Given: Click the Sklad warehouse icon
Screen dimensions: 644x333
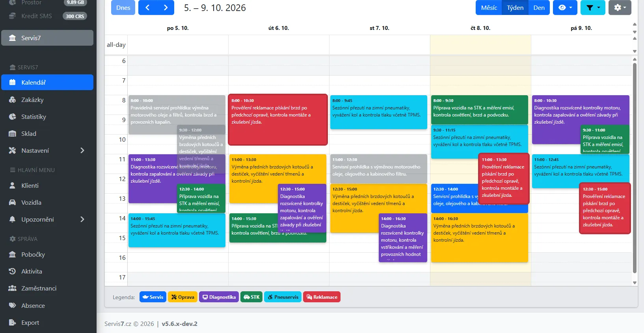Looking at the screenshot, I should (x=12, y=133).
